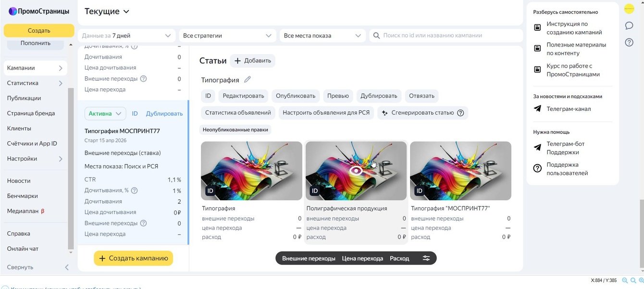Open Клиенты in sidebar
This screenshot has height=289, width=644.
pyautogui.click(x=19, y=128)
